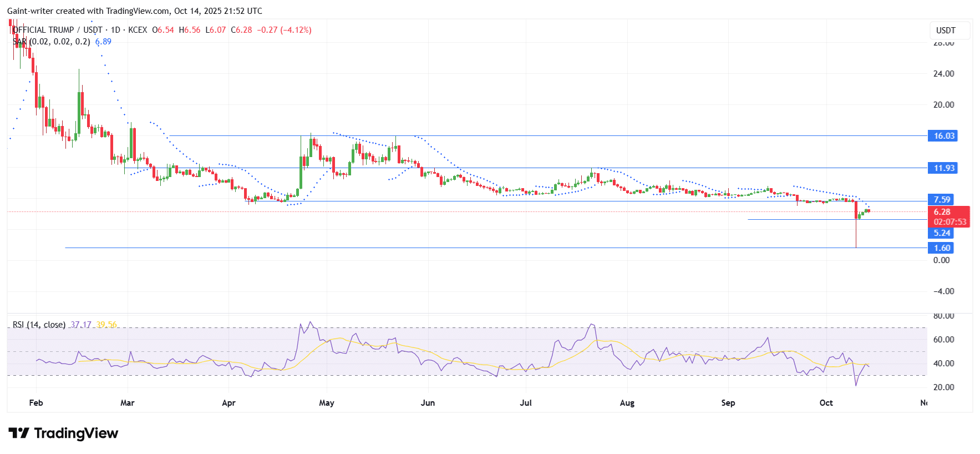Open the USDT currency selector
This screenshot has height=454, width=980.
pos(946,31)
